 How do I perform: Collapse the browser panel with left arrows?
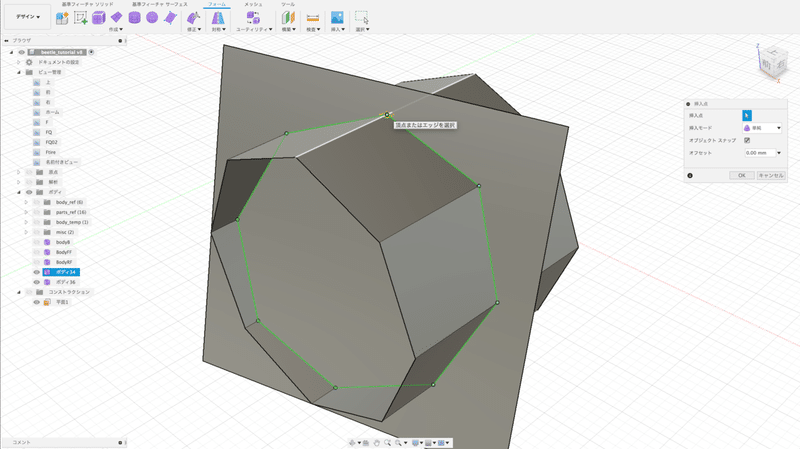click(7, 40)
